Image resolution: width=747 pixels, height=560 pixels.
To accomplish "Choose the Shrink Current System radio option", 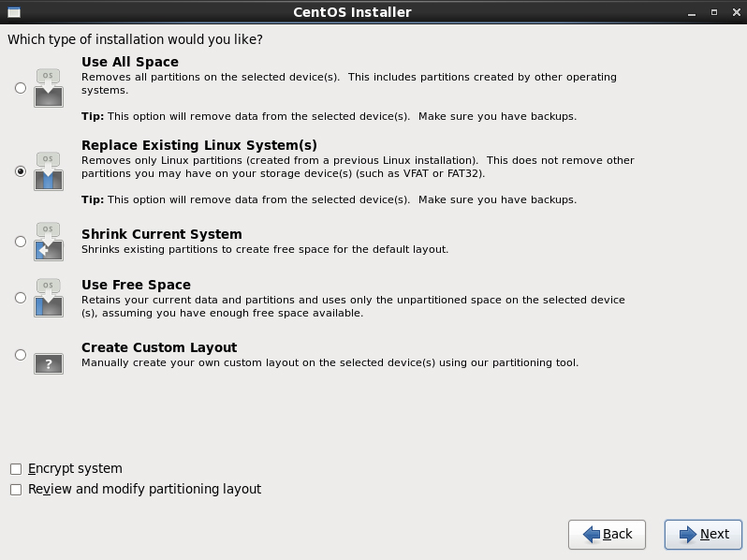I will coord(21,242).
